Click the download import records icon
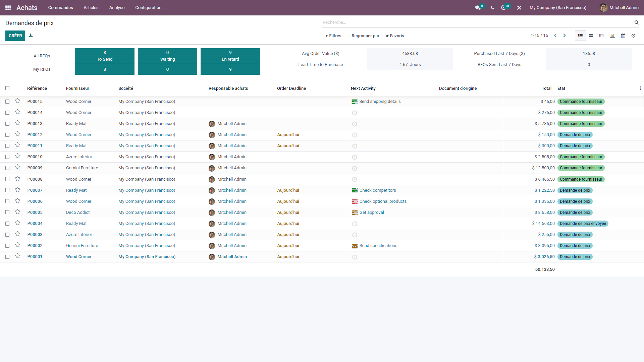 pos(31,36)
